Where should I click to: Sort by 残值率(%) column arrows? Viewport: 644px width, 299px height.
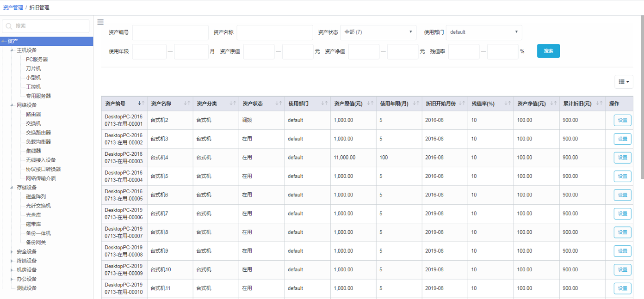[x=508, y=104]
